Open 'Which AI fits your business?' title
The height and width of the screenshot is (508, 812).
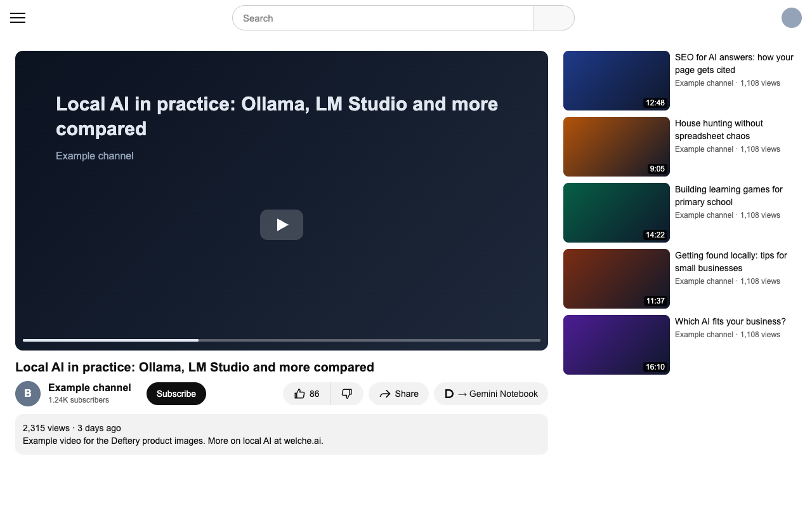coord(730,321)
